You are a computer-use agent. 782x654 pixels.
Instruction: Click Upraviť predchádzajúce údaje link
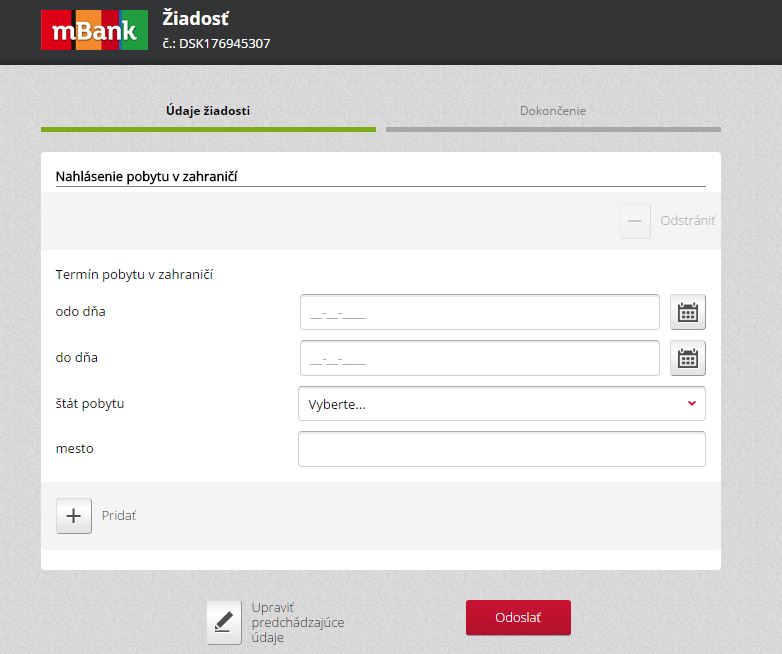pyautogui.click(x=298, y=623)
